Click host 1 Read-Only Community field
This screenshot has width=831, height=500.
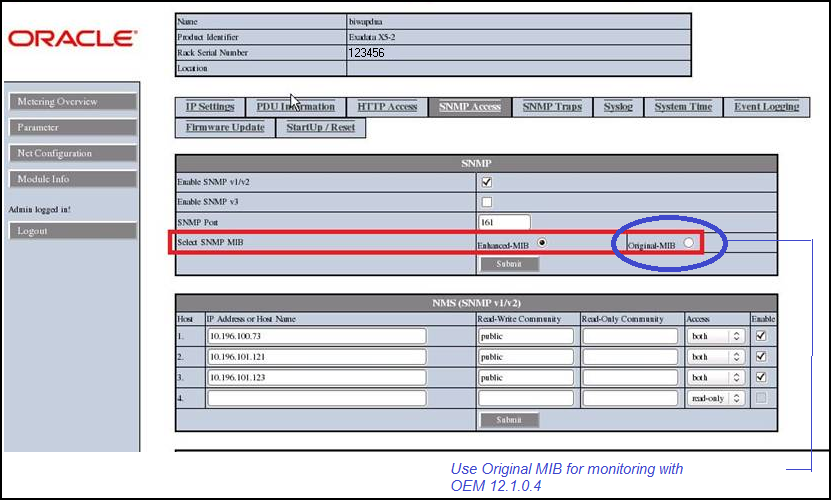point(630,336)
